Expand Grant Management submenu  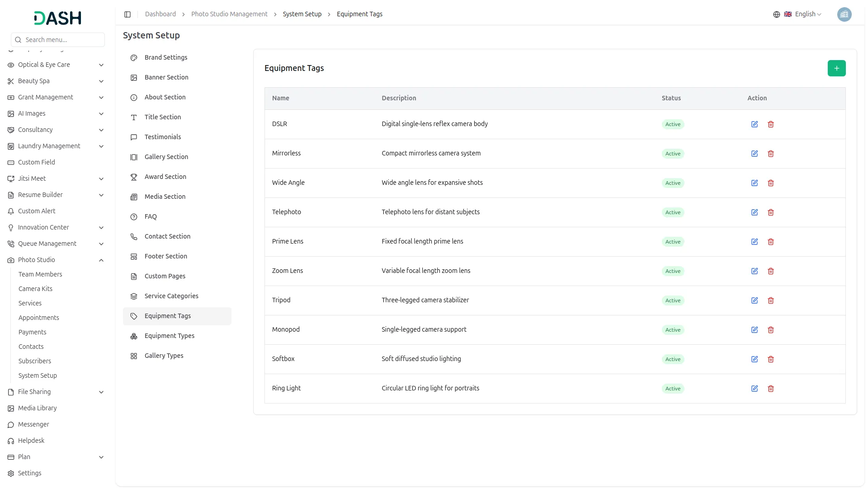coord(56,97)
